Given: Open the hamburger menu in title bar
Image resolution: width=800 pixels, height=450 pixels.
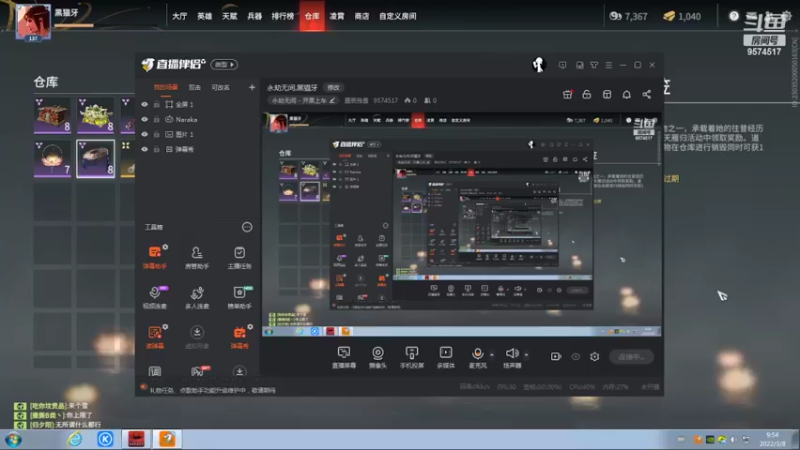Looking at the screenshot, I should [x=609, y=65].
